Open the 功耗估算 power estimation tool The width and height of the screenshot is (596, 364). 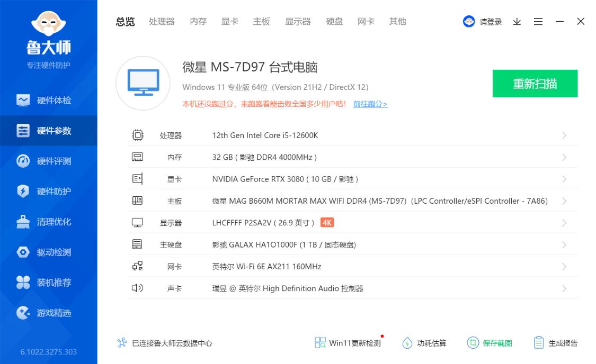(x=426, y=343)
